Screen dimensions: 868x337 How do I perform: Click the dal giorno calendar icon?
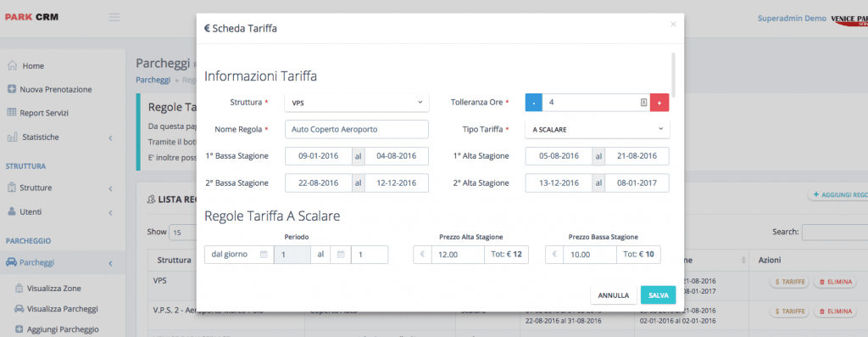pos(264,255)
